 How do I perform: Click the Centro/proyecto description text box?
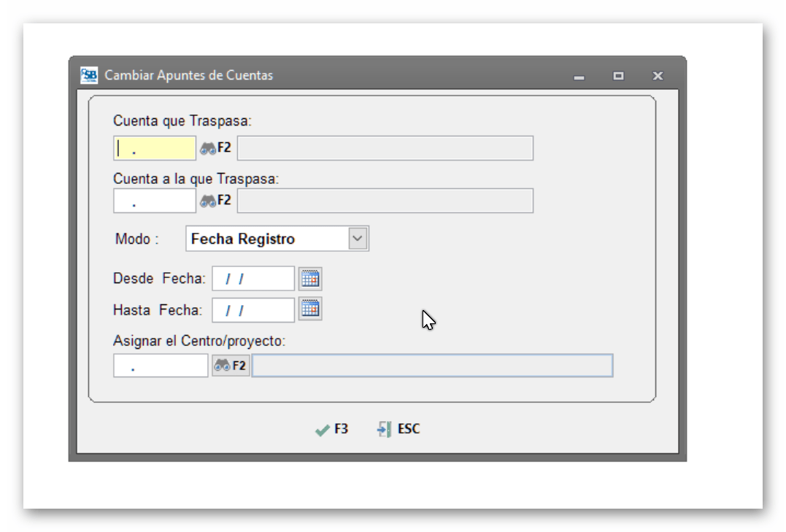tap(432, 366)
